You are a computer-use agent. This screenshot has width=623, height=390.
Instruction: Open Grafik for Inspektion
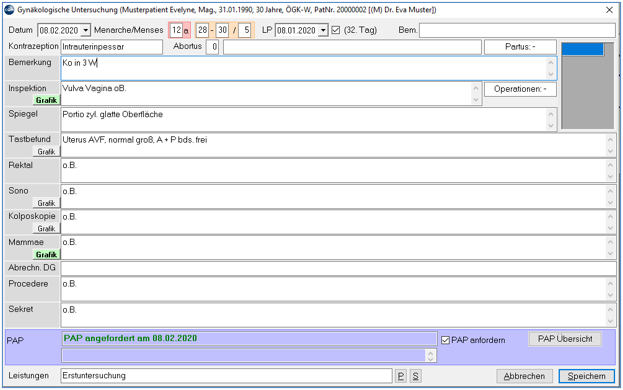coord(46,100)
